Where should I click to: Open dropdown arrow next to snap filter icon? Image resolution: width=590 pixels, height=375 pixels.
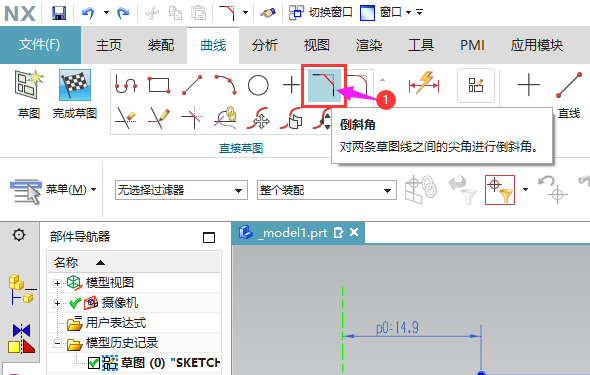click(x=525, y=189)
